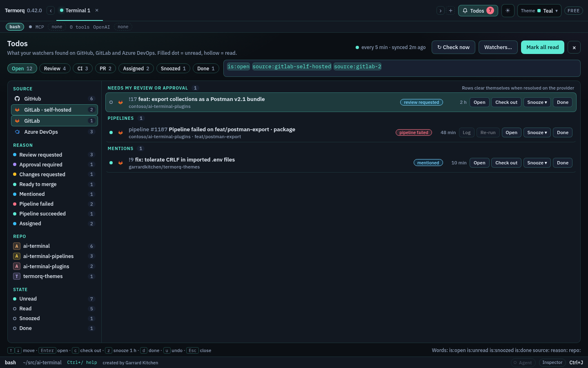The width and height of the screenshot is (588, 368).
Task: Filter by Changes requested reason
Action: coord(54,175)
